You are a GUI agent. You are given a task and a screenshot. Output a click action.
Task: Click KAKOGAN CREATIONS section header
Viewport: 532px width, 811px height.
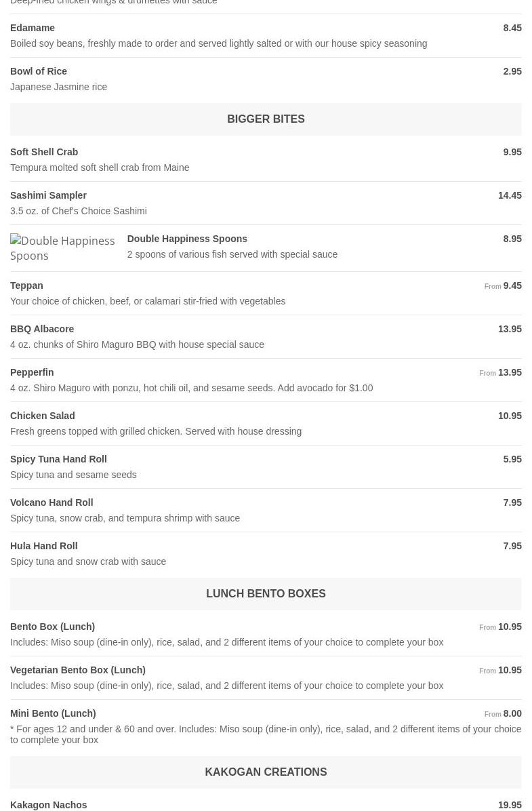(266, 772)
